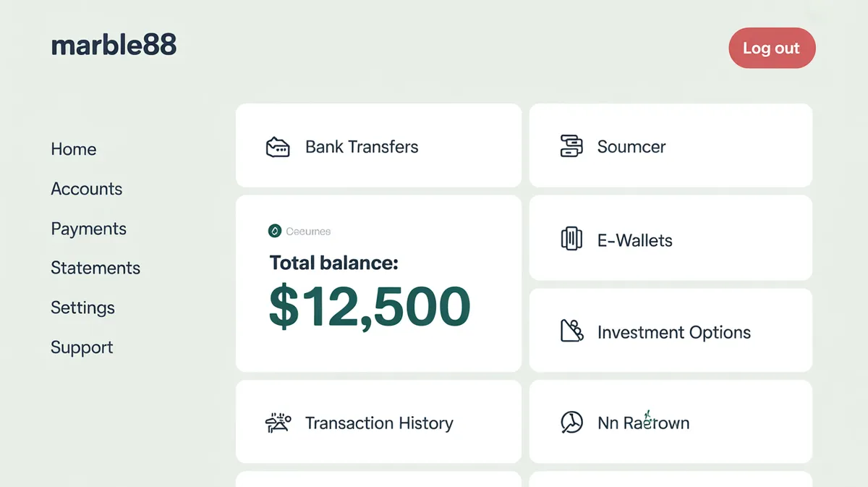Click the Soumcer stacked cards icon
The height and width of the screenshot is (487, 868).
tap(571, 146)
